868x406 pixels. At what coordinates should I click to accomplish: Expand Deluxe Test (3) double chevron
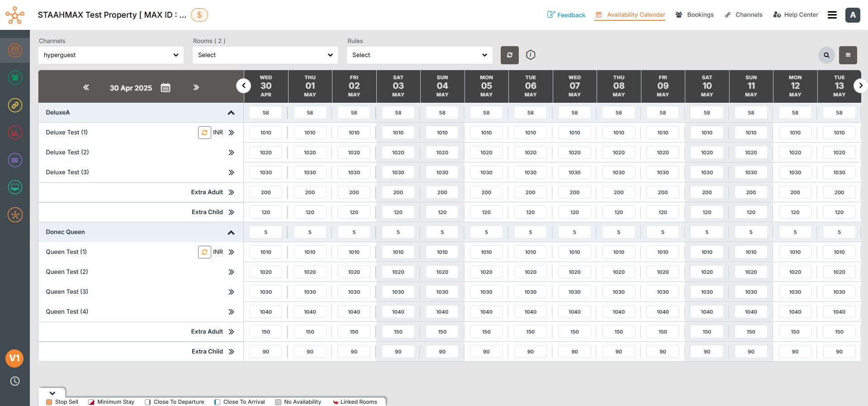pos(231,172)
